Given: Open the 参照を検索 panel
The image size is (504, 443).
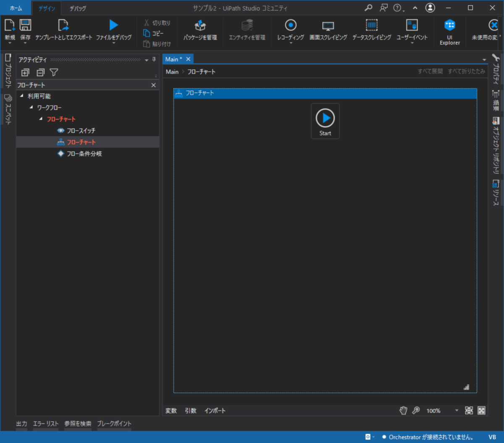Looking at the screenshot, I should pos(78,423).
